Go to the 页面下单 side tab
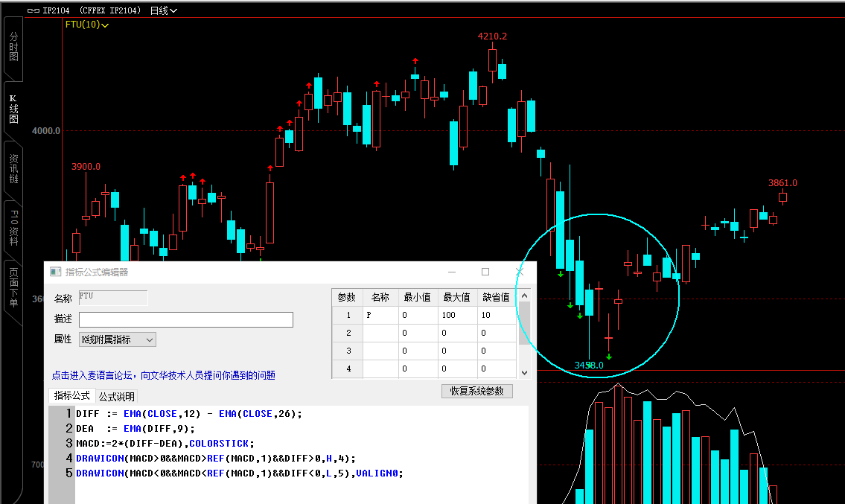The image size is (845, 504). pos(13,288)
